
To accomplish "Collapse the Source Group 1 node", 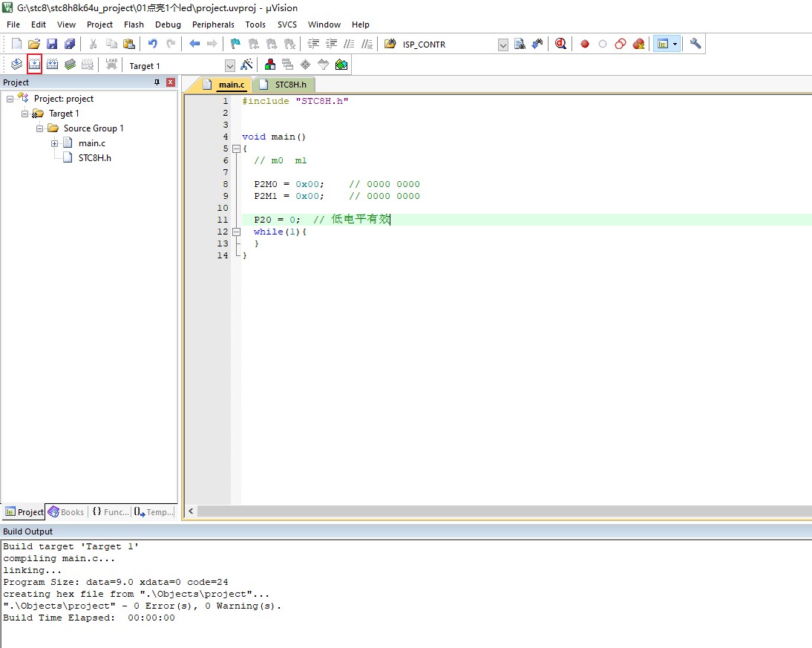I will point(39,128).
